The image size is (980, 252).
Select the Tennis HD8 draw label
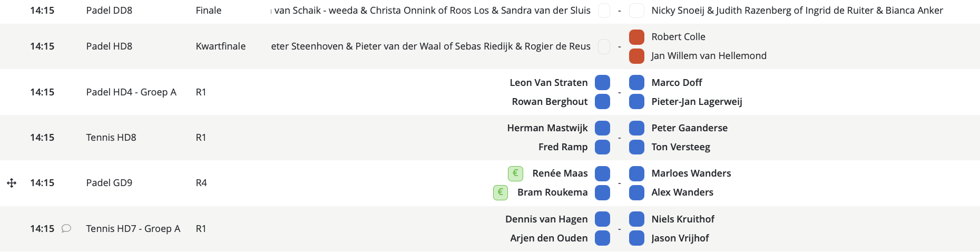[x=111, y=138]
